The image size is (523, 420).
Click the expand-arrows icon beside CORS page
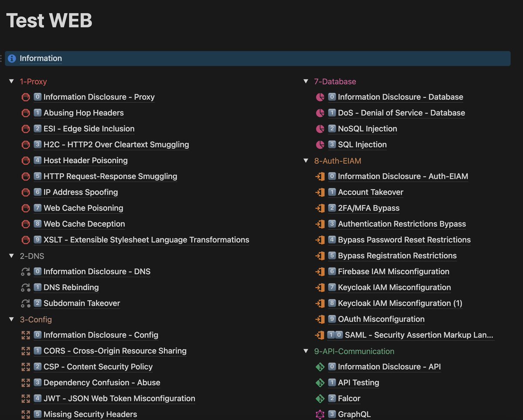(25, 351)
